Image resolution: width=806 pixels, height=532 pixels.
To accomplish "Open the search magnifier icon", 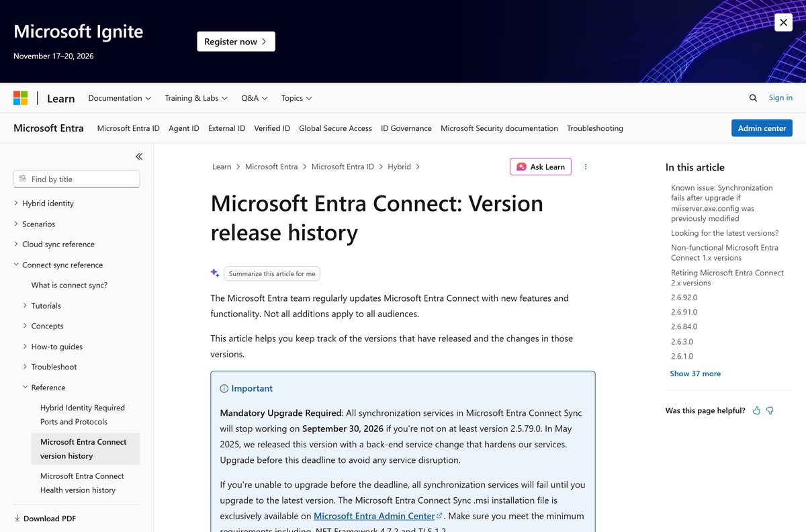I will pos(753,98).
